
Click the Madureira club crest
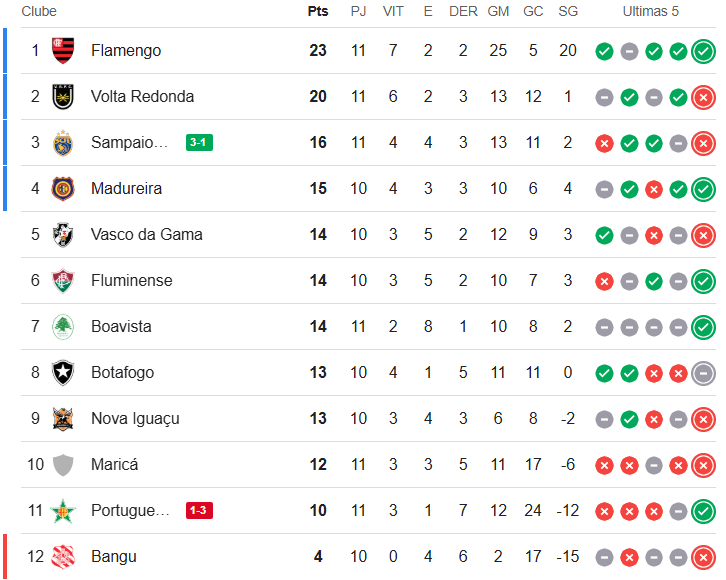(x=63, y=188)
